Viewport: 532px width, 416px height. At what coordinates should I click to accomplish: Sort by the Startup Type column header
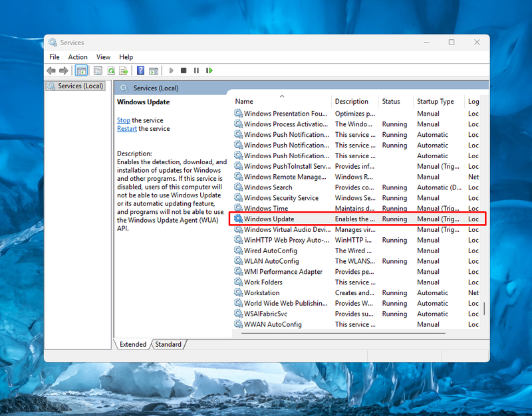tap(439, 101)
